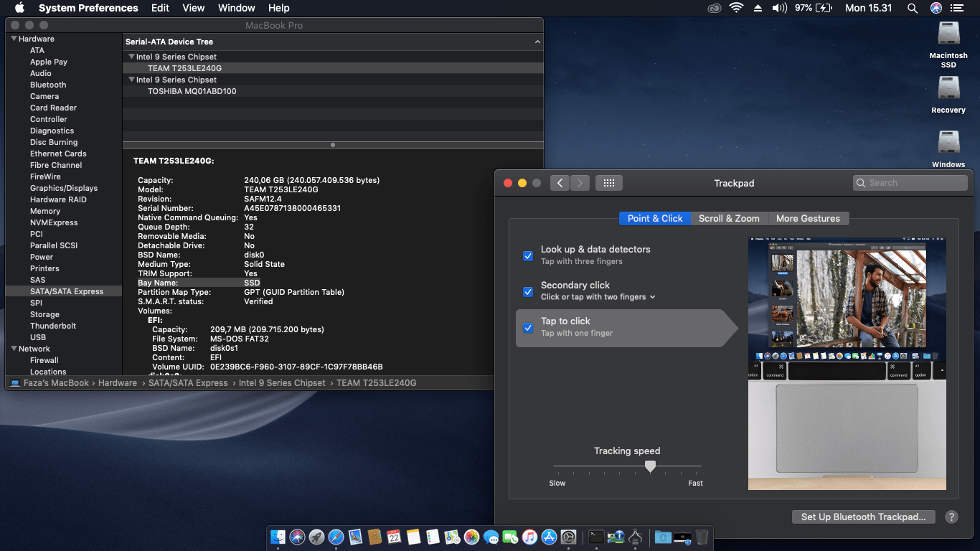980x551 pixels.
Task: Open the More Gestures tab
Action: click(x=808, y=218)
